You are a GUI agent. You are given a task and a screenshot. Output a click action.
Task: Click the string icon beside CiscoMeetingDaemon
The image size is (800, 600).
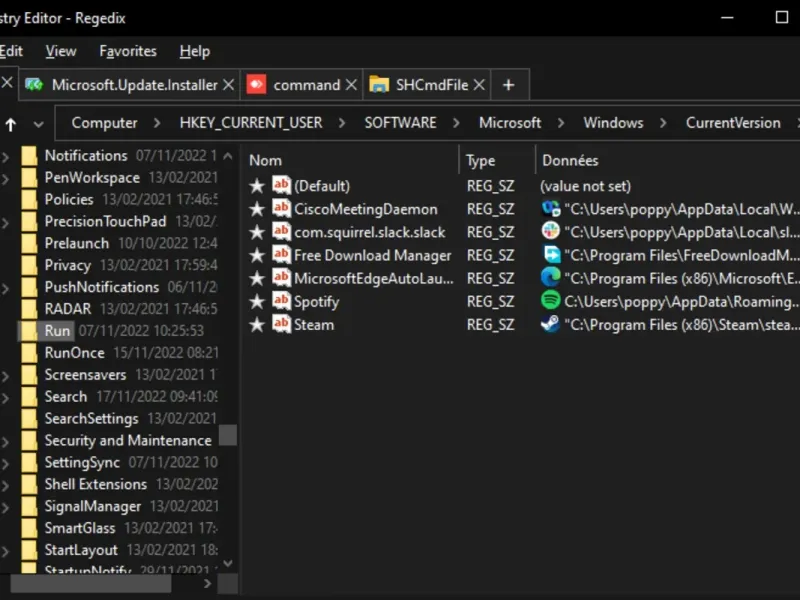[x=281, y=208]
